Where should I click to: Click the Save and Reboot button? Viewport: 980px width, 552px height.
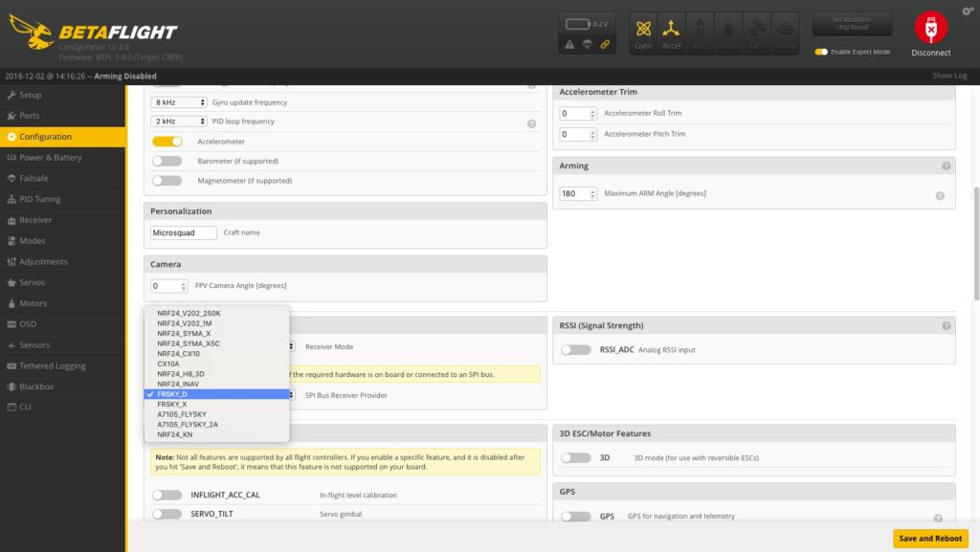(930, 539)
